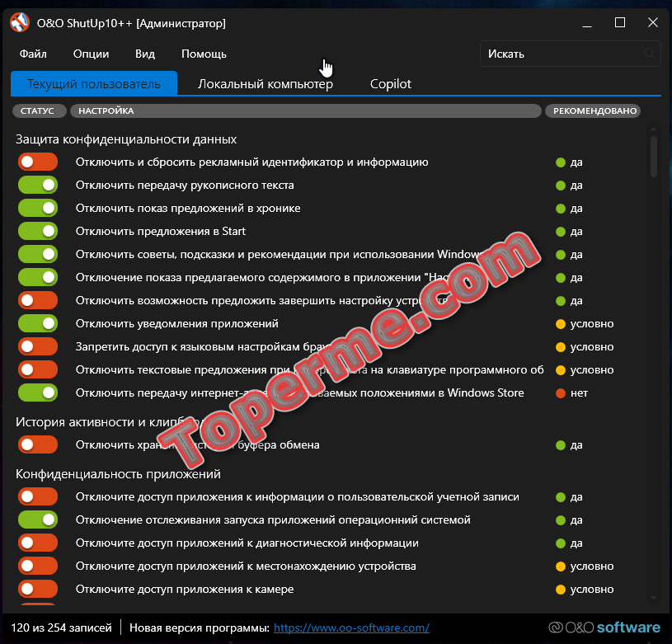Click the red 'нет' indicator dot for Windows Store row

tap(561, 393)
